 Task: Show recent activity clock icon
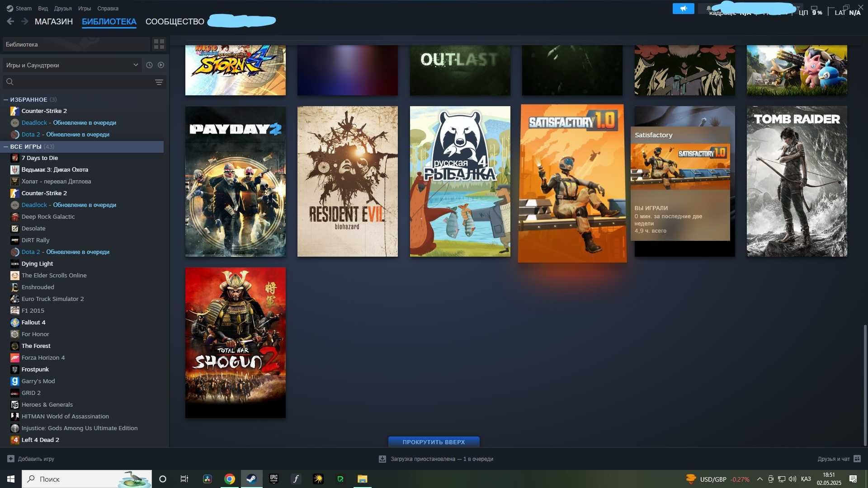tap(150, 65)
